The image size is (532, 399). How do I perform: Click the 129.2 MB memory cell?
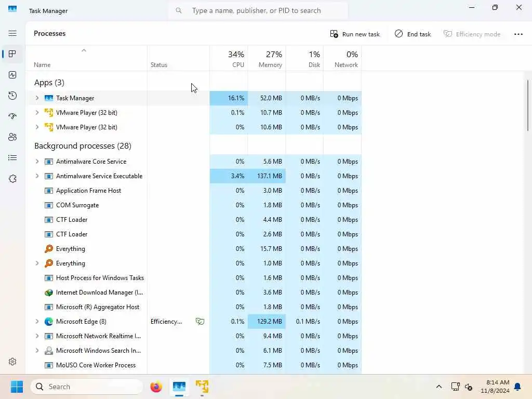tap(267, 321)
